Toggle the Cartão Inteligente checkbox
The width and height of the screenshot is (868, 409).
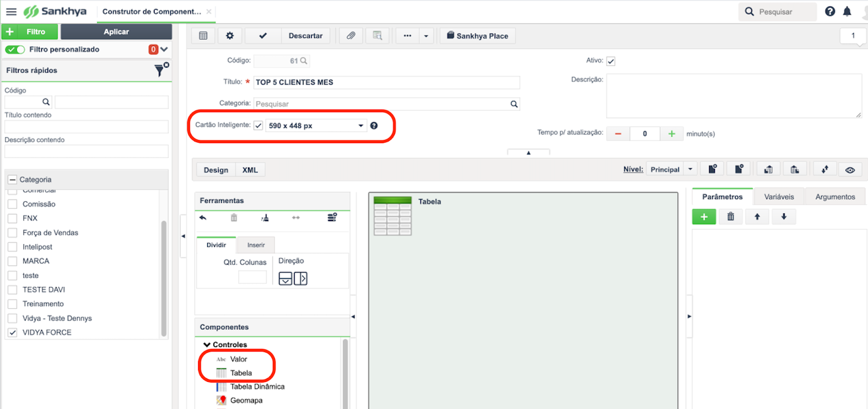pyautogui.click(x=258, y=126)
